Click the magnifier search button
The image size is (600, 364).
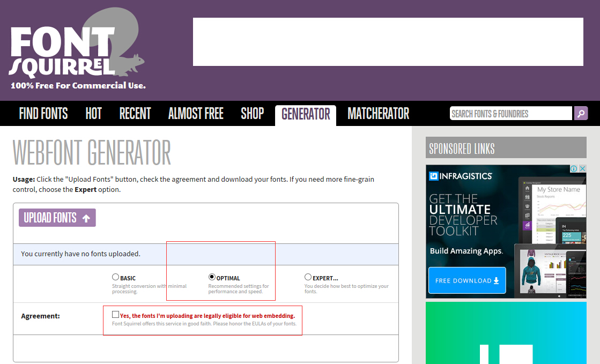(581, 113)
